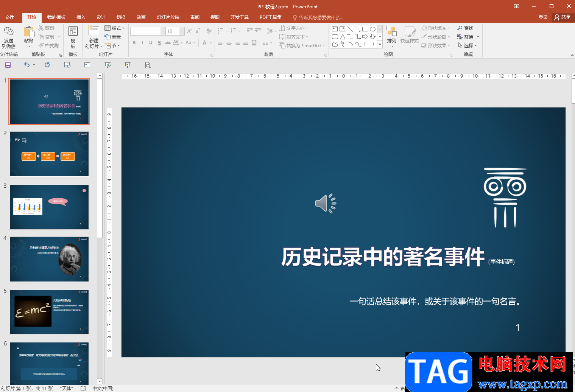Screen dimensions: 575x392
Task: Toggle align text right
Action: coord(237,43)
